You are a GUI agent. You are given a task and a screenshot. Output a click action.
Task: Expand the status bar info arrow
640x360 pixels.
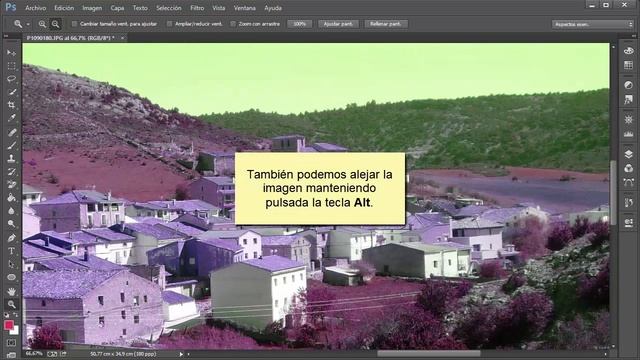pos(181,354)
